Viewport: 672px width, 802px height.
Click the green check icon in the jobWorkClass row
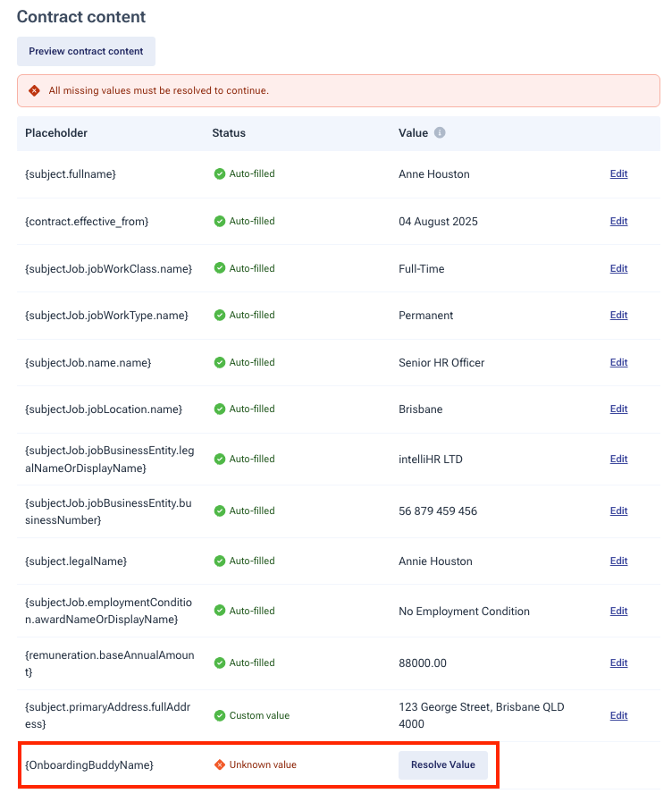point(220,268)
